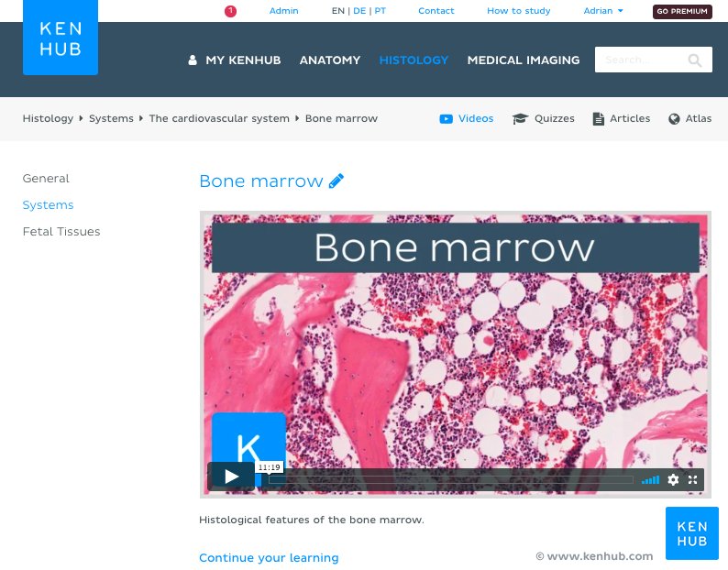Go to The cardiovascular system breadcrumb

click(x=219, y=118)
